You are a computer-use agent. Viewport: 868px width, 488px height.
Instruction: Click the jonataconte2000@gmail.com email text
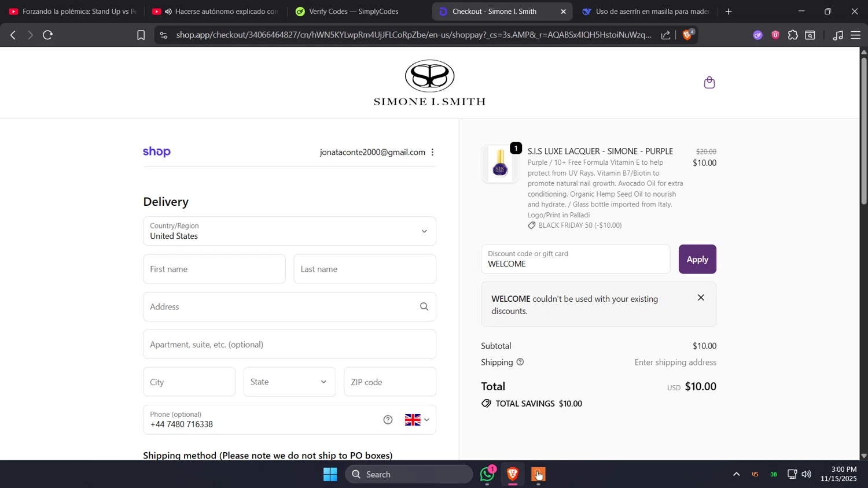(373, 152)
